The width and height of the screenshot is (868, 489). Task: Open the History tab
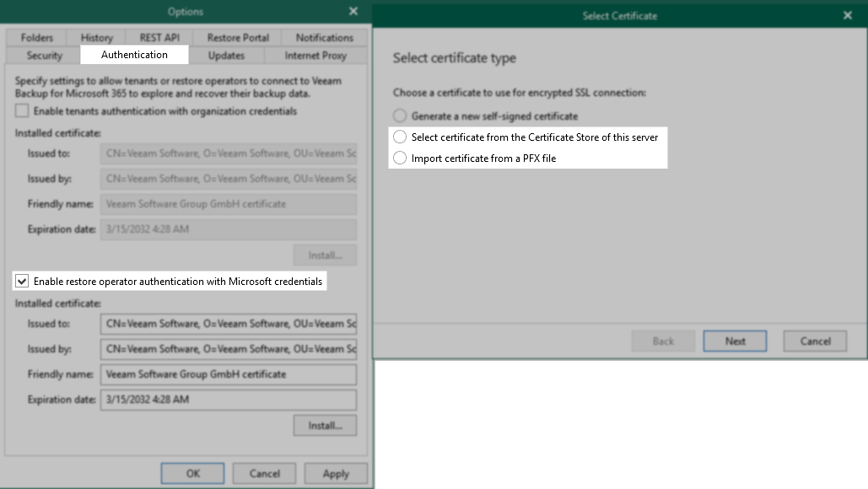click(96, 38)
